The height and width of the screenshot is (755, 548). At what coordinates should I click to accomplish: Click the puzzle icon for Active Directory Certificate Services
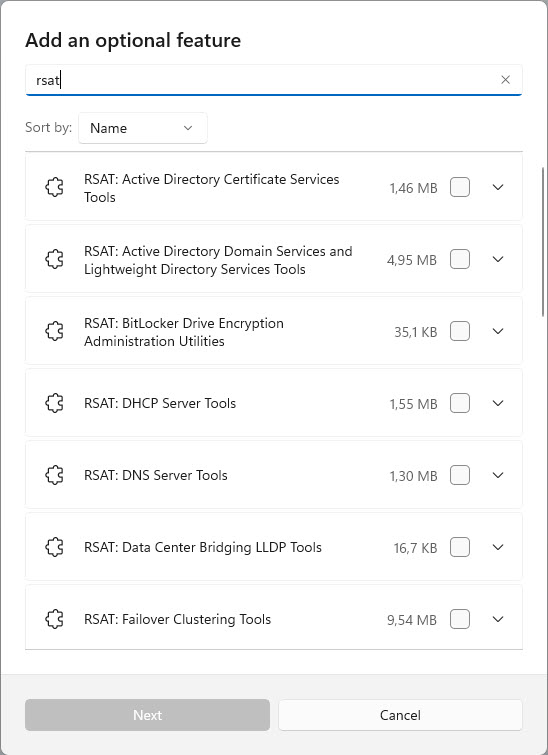coord(54,187)
